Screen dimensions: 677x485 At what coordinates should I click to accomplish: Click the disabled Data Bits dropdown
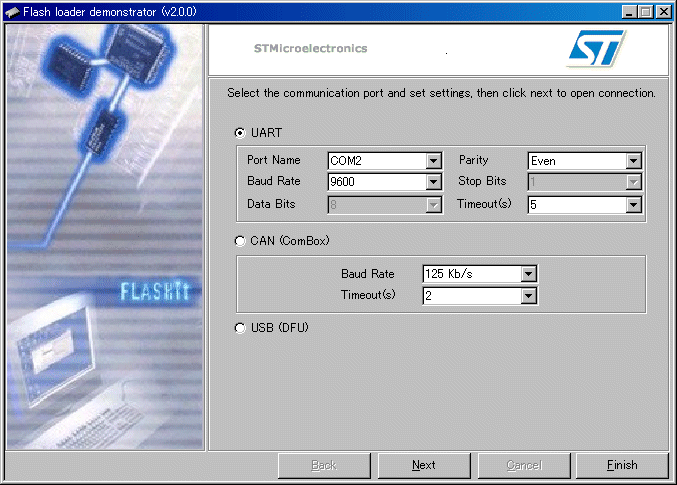(x=385, y=205)
